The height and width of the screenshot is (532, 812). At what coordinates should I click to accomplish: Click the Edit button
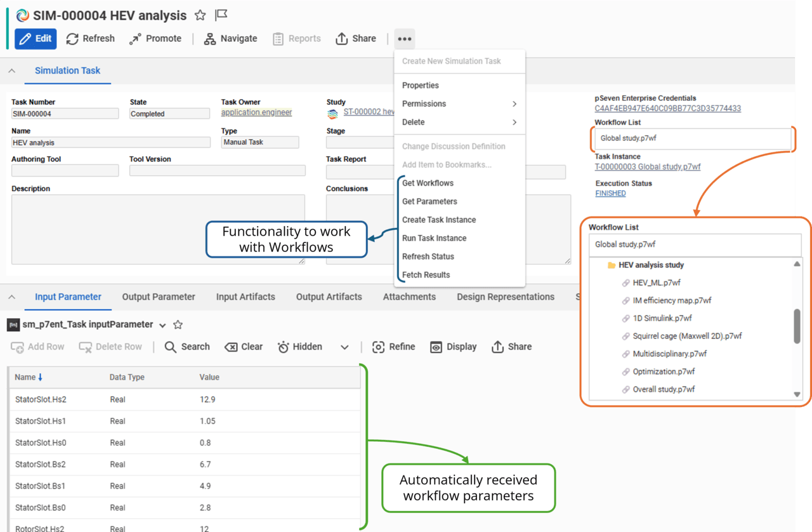(x=35, y=38)
